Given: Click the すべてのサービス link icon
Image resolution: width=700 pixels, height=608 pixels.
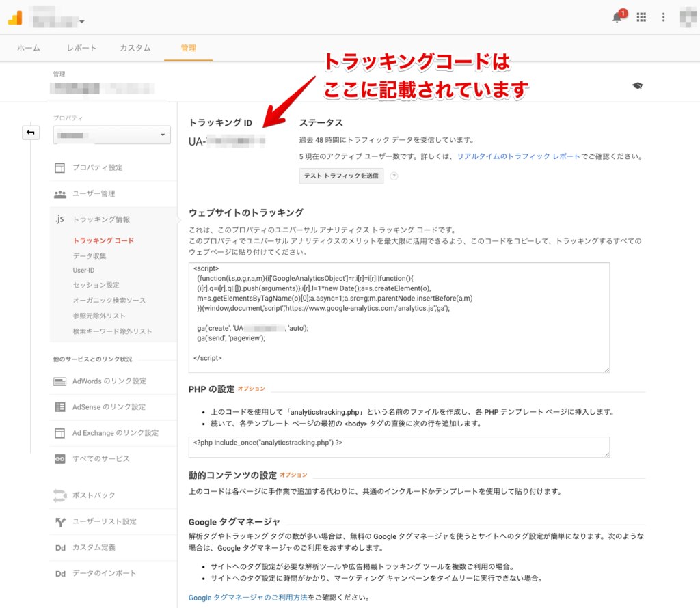Looking at the screenshot, I should click(60, 459).
